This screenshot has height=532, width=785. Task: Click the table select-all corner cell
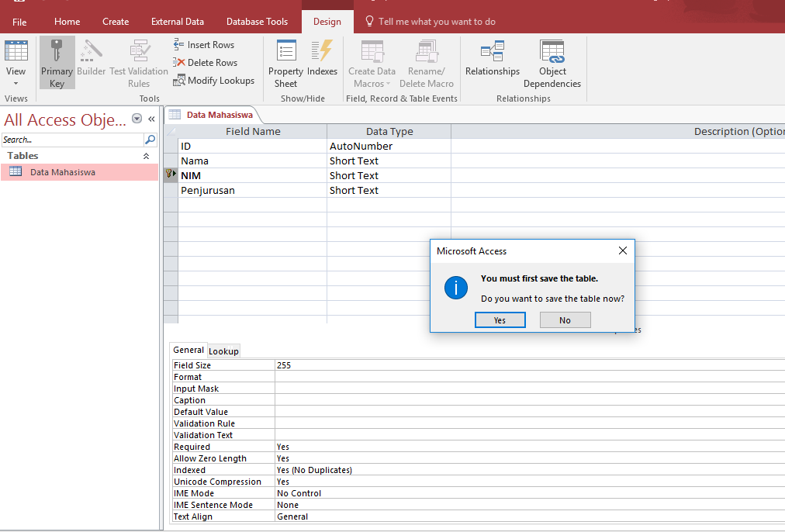171,131
